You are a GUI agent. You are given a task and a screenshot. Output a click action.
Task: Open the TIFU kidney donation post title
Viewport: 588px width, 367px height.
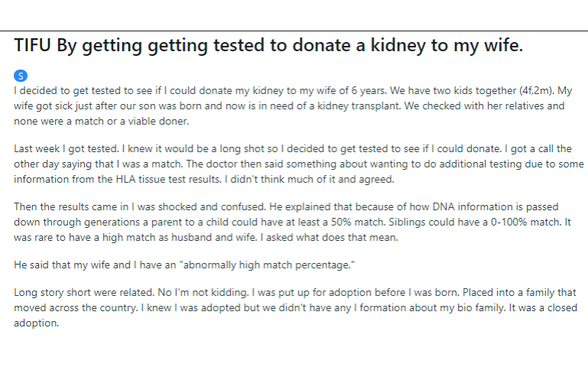click(268, 45)
